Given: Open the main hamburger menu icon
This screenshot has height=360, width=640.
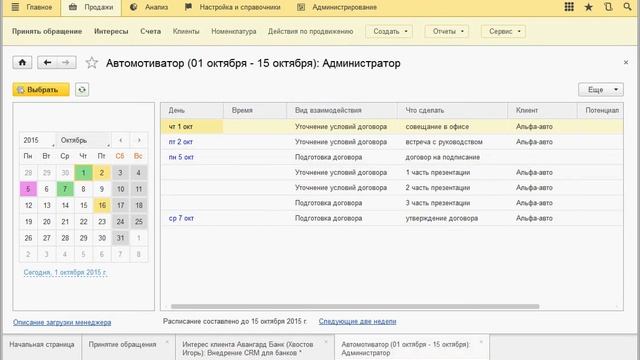Looking at the screenshot, I should [x=15, y=7].
